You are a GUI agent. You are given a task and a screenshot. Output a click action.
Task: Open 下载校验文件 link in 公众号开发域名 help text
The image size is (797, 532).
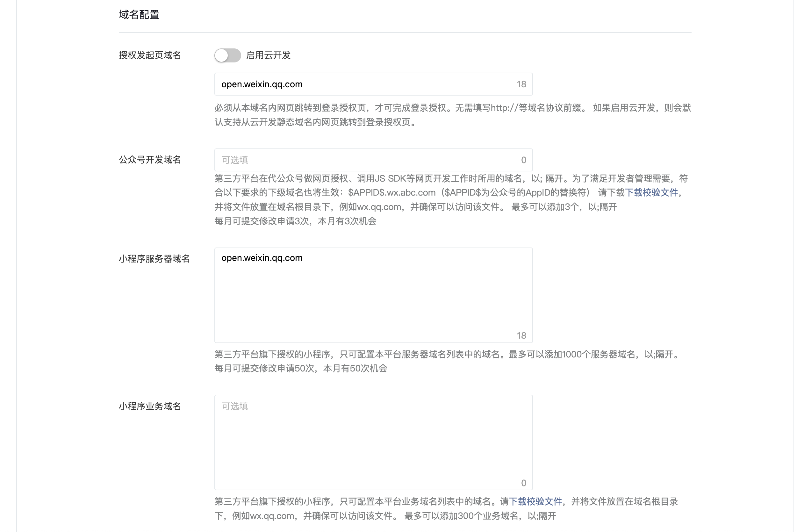[651, 193]
